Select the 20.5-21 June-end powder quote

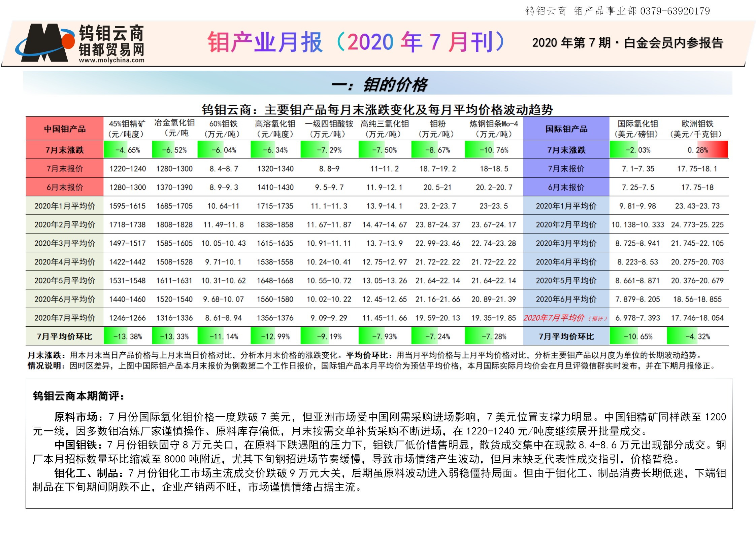(437, 187)
